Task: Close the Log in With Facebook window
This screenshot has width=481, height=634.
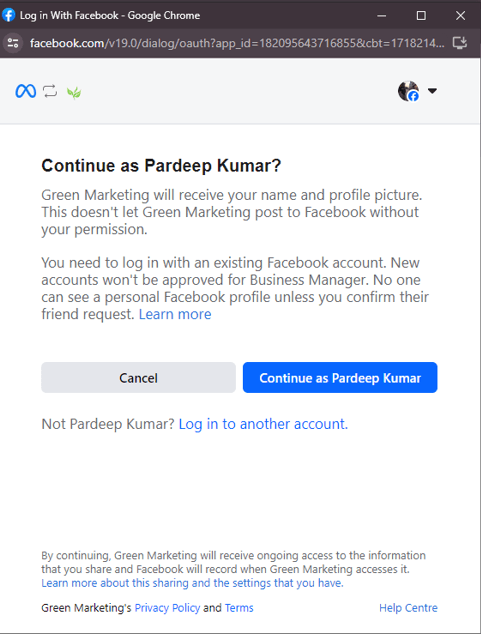Action: 460,16
